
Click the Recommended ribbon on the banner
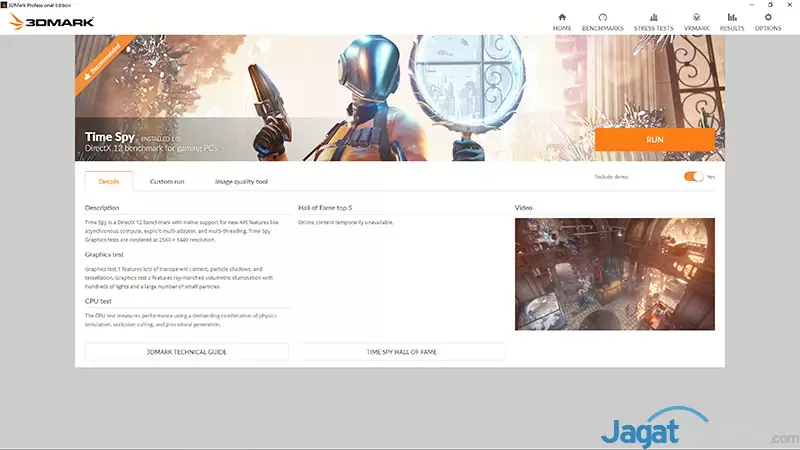click(x=105, y=63)
